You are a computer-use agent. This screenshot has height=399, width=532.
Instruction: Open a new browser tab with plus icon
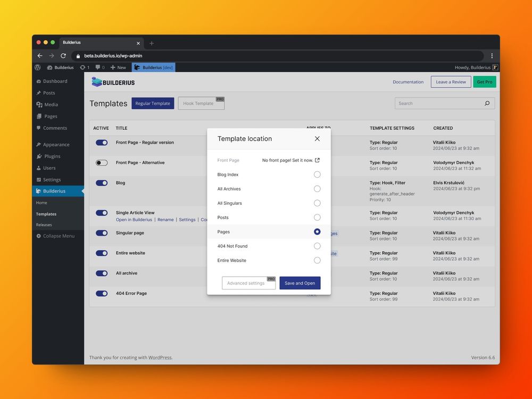(x=152, y=43)
